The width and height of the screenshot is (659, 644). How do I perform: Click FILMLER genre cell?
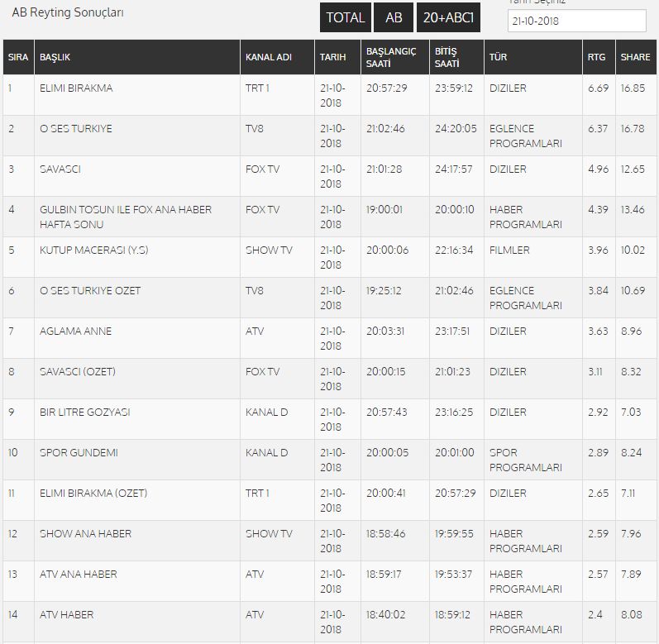pyautogui.click(x=509, y=250)
